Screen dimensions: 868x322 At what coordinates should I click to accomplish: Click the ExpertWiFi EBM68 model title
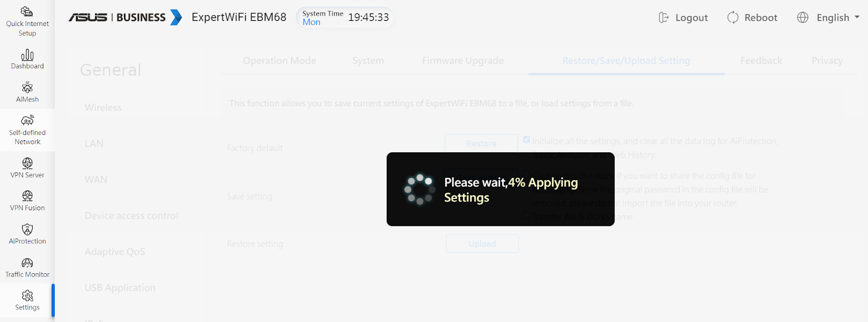(239, 17)
